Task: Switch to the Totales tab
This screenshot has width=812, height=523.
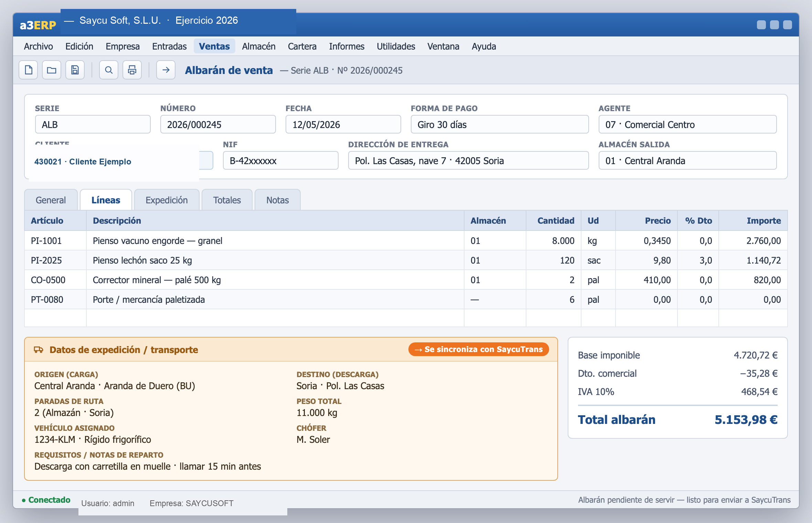Action: (227, 200)
